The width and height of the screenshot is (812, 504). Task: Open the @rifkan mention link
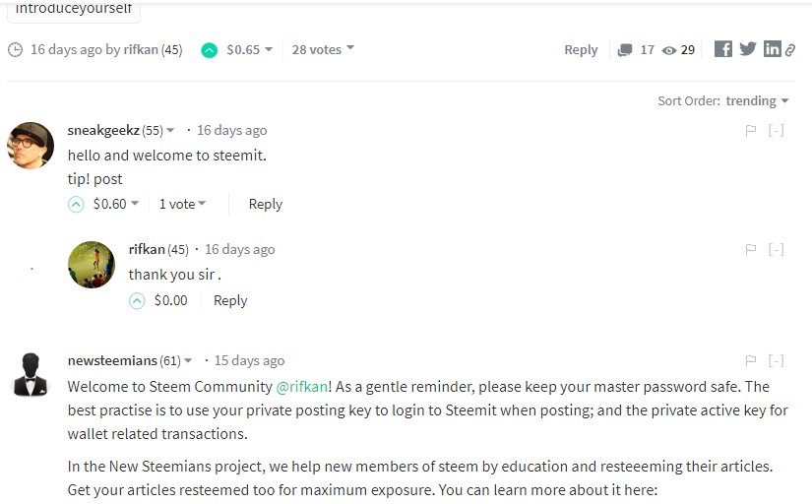pyautogui.click(x=301, y=387)
